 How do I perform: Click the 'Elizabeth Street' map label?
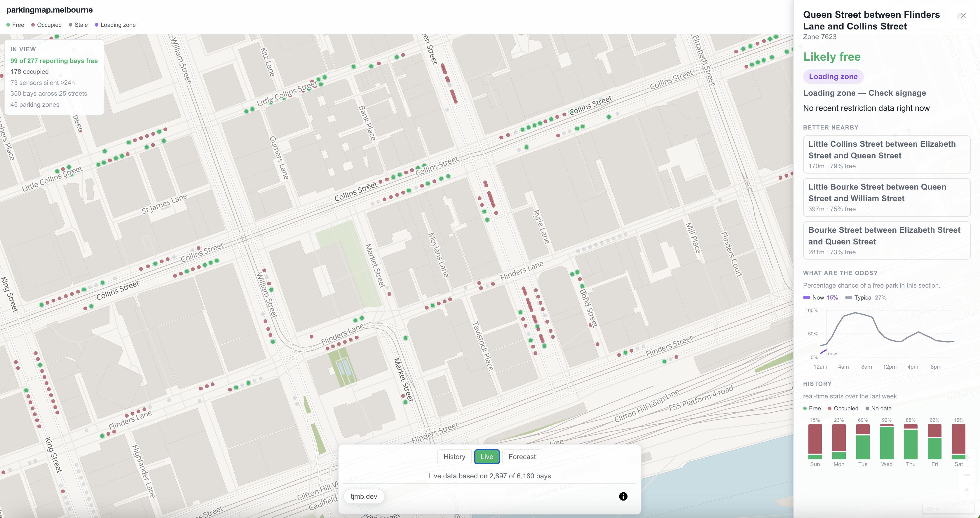[704, 60]
